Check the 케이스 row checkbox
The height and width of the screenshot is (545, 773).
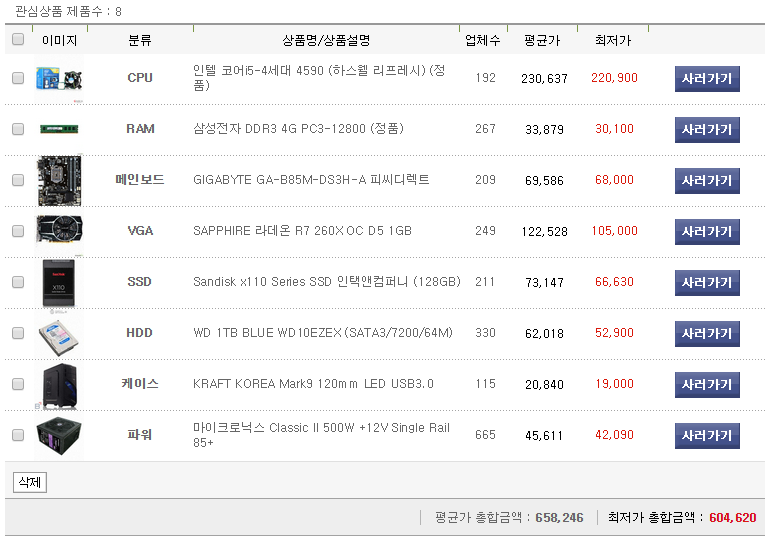coord(18,384)
